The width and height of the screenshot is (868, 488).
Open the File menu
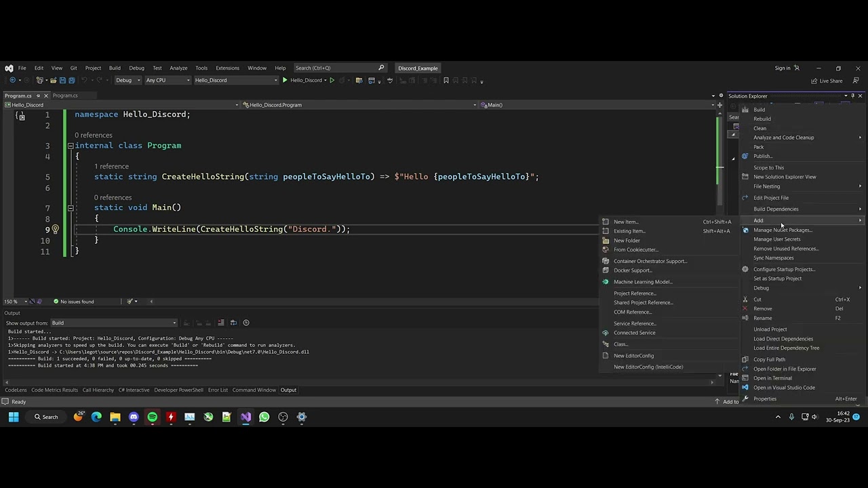coord(22,68)
